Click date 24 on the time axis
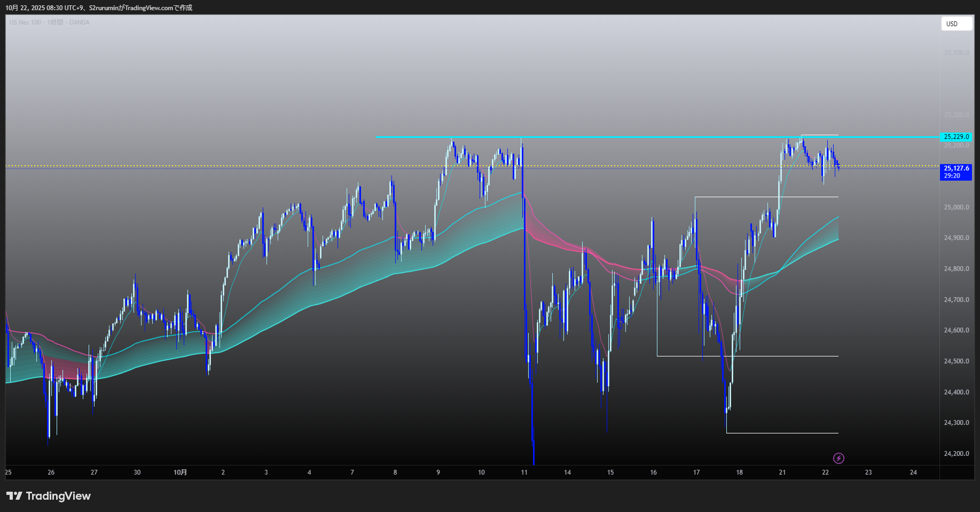Screen dimensions: 980x512 coord(913,472)
